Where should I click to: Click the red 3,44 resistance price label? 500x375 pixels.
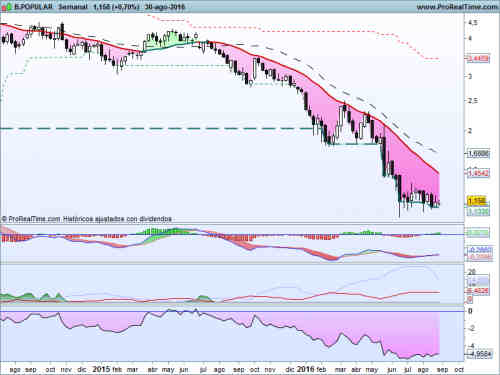click(x=478, y=59)
